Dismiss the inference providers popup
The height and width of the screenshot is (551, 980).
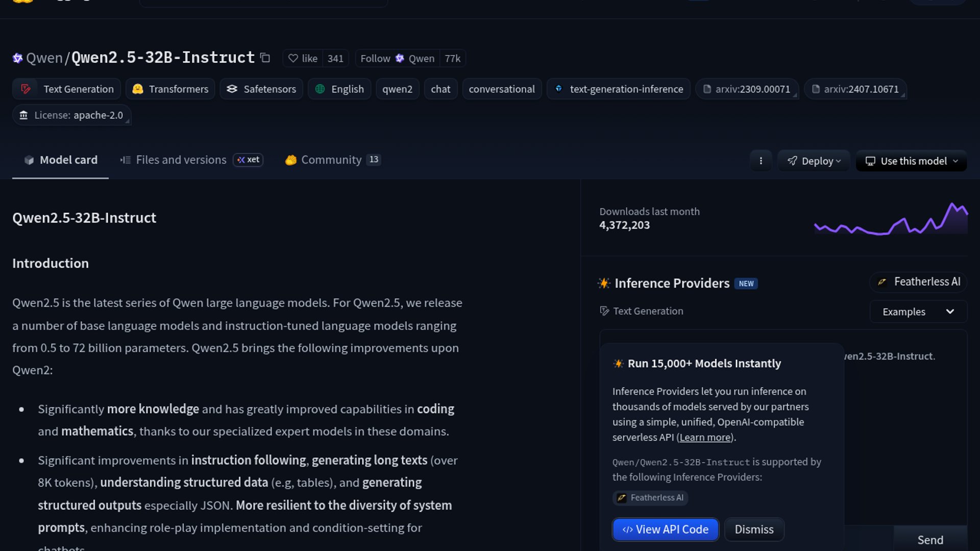point(754,530)
